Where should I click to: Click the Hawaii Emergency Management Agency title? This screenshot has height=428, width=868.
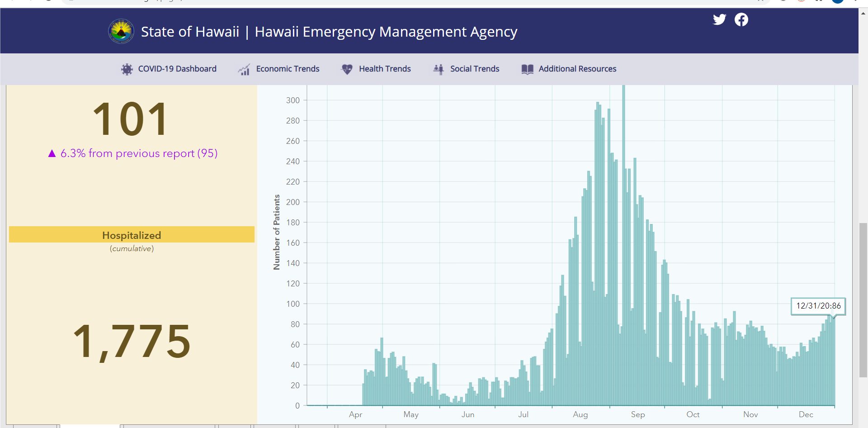(386, 32)
